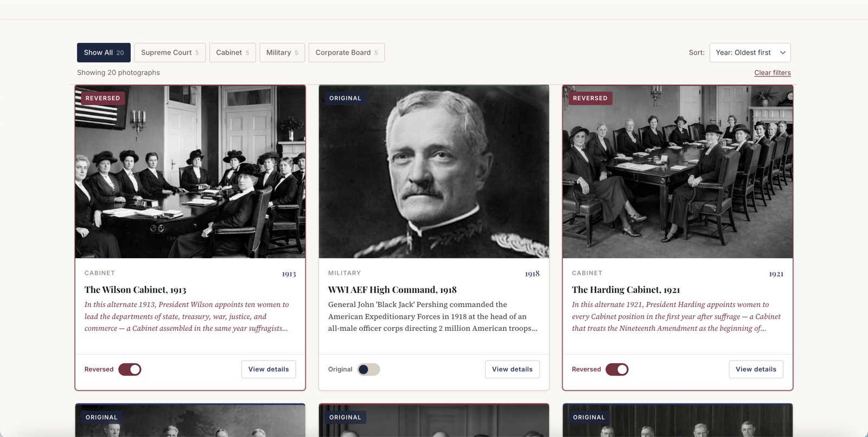The image size is (868, 437).
Task: Filter photographs by Cabinet
Action: [x=233, y=53]
